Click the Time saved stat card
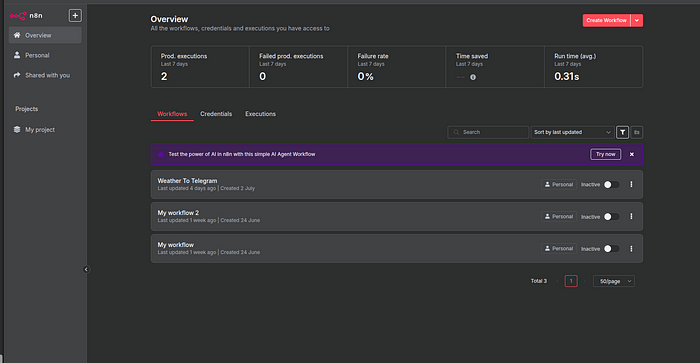This screenshot has width=700, height=363. [495, 67]
